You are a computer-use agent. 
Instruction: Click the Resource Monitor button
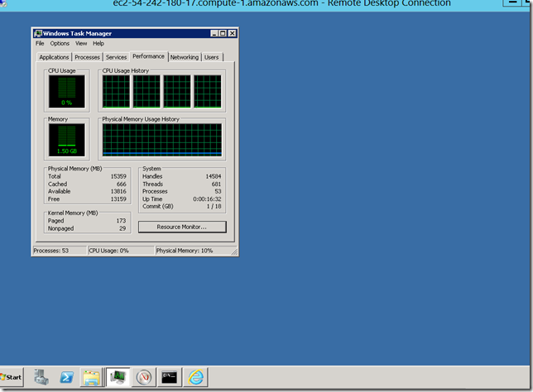coord(181,227)
